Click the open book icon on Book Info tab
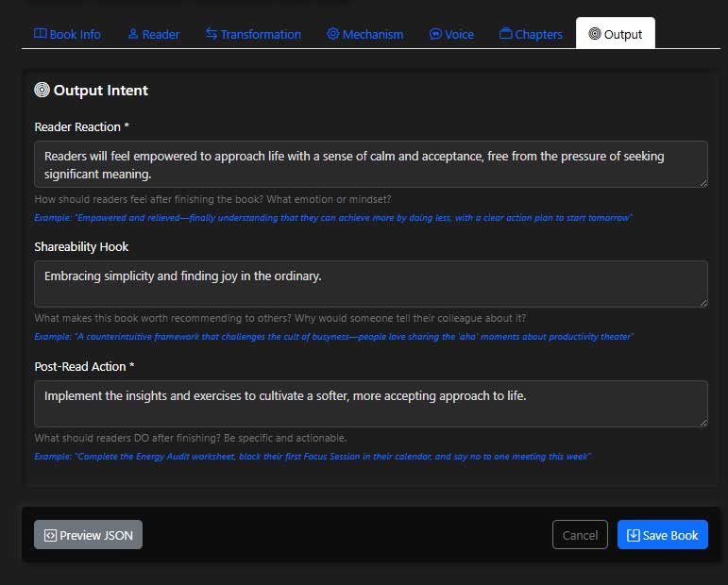 [40, 34]
